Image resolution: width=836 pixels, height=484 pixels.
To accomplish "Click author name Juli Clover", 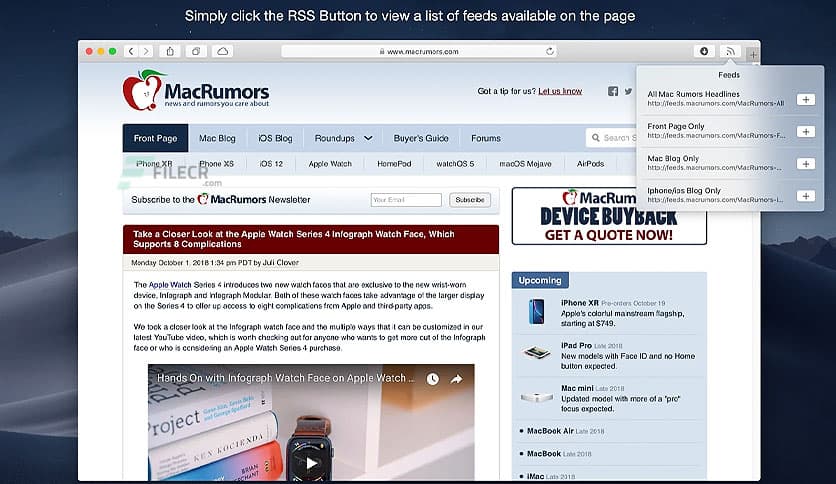I will pyautogui.click(x=280, y=262).
